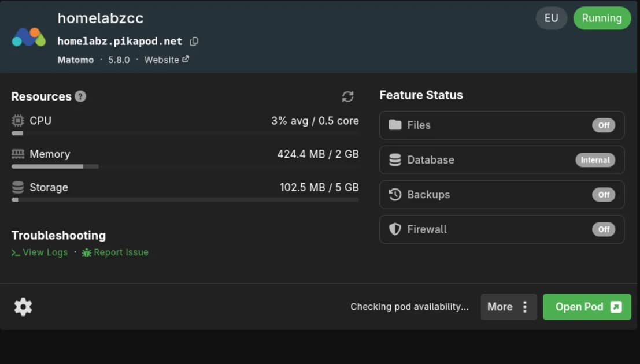Click the Firewall shield icon
The width and height of the screenshot is (640, 364).
(x=394, y=229)
